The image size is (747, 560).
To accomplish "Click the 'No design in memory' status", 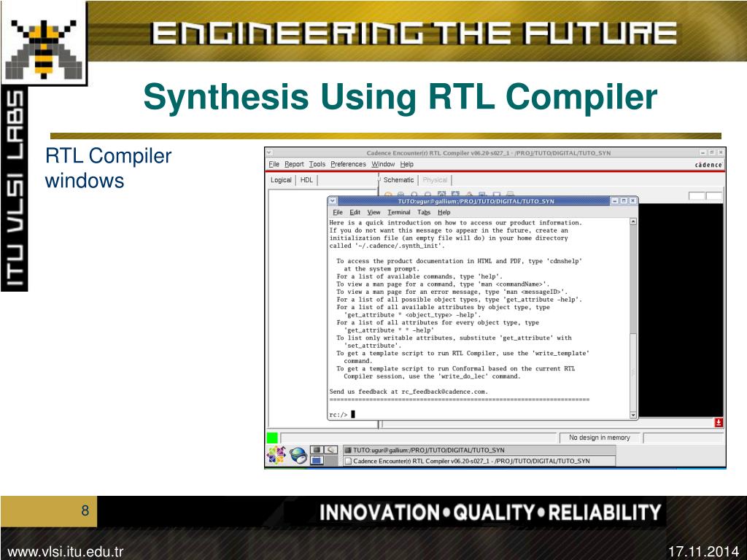I will pos(600,437).
